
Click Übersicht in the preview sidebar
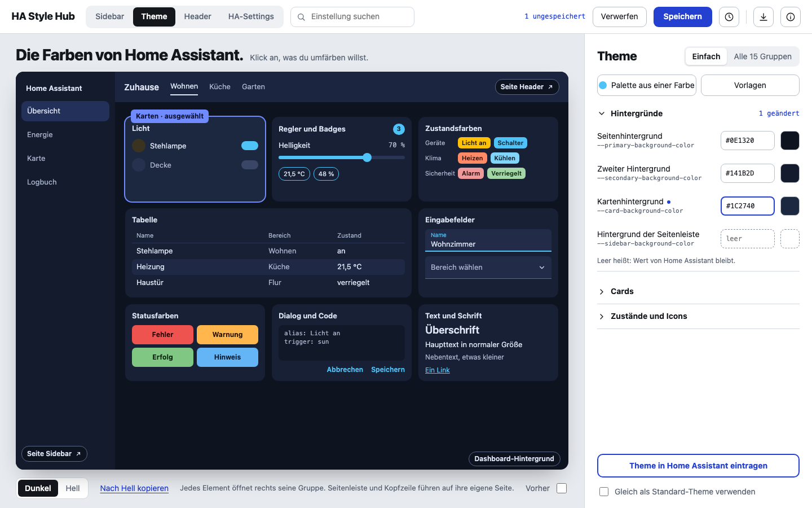pyautogui.click(x=65, y=111)
